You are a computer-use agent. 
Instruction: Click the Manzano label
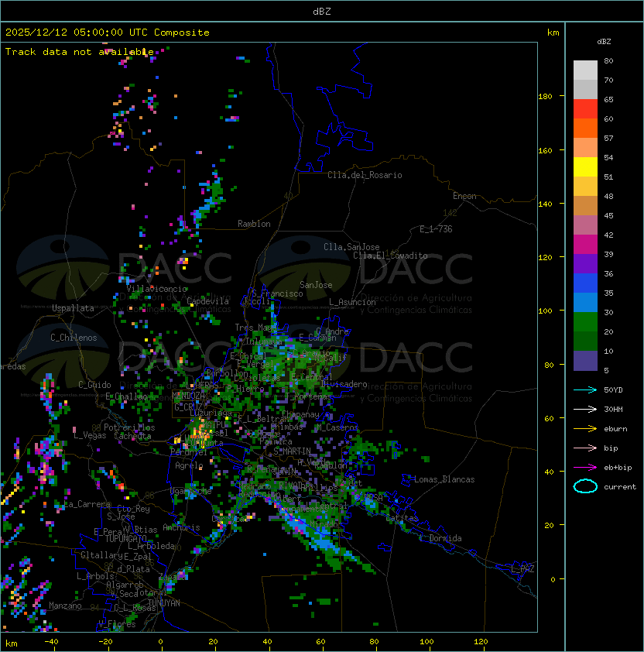pyautogui.click(x=65, y=606)
